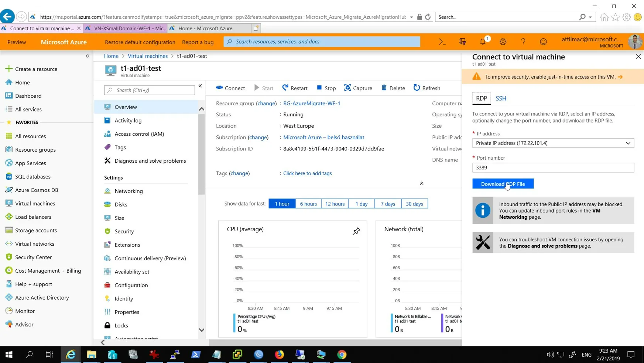Go to Dashboard in sidebar

[24, 96]
